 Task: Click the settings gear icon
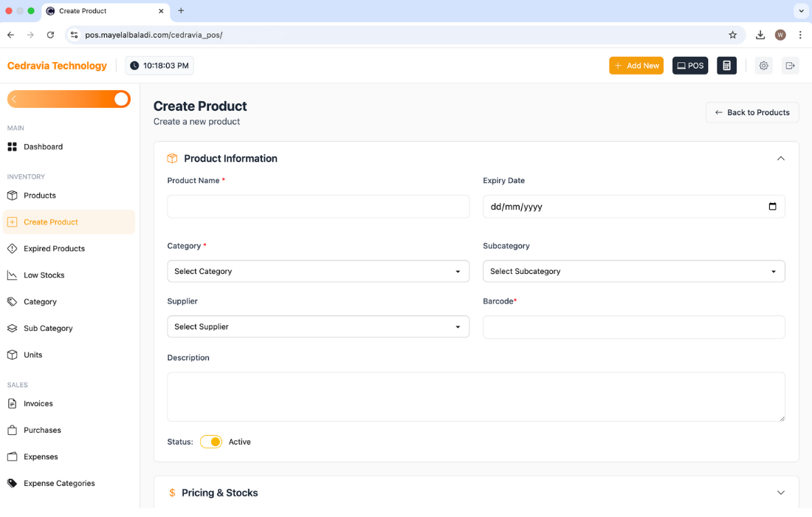(763, 66)
